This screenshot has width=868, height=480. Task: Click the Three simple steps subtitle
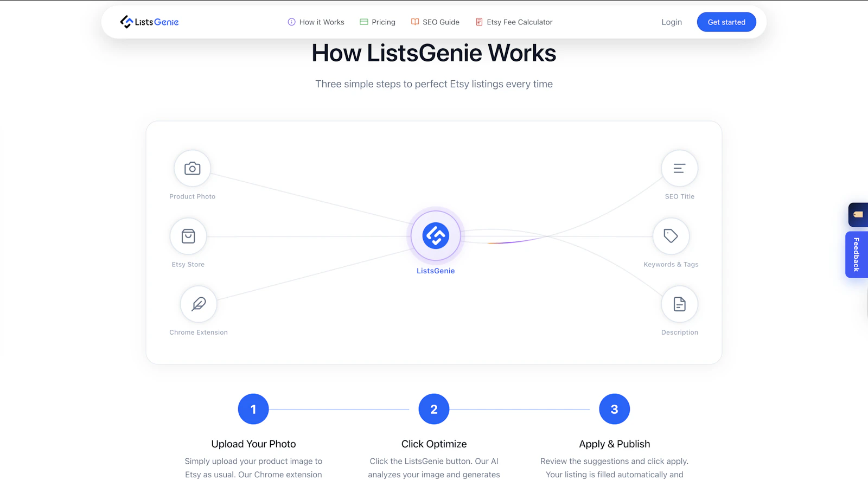tap(434, 84)
